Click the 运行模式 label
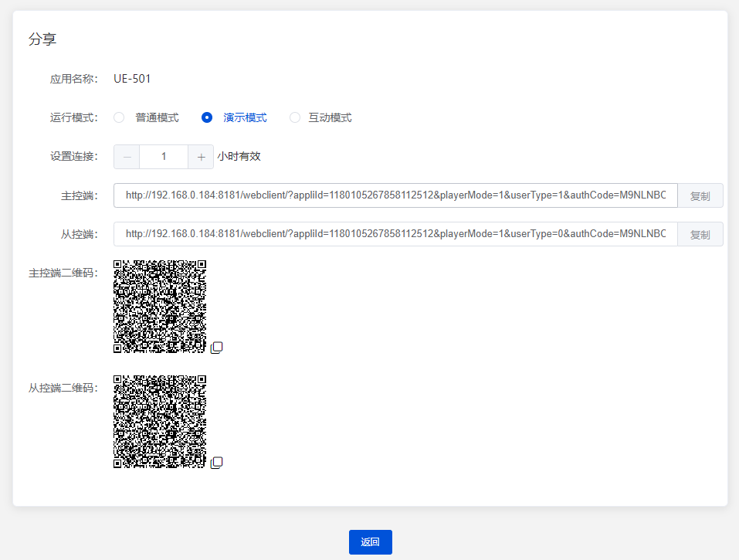Image resolution: width=739 pixels, height=560 pixels. 74,117
